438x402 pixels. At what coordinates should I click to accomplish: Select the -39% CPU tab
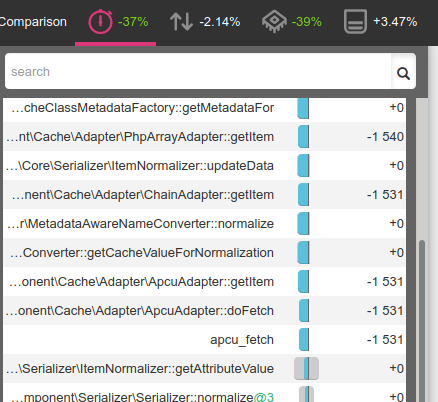tap(292, 22)
